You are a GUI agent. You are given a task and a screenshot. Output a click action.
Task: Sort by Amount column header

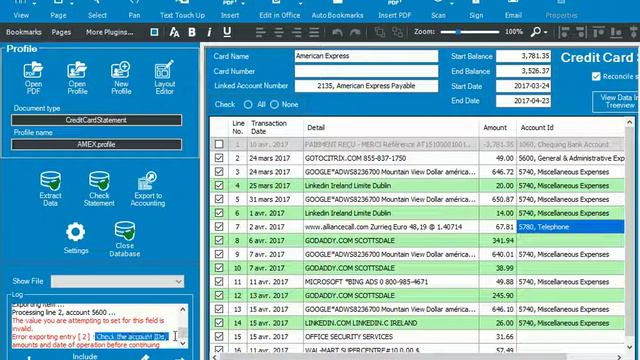point(495,128)
